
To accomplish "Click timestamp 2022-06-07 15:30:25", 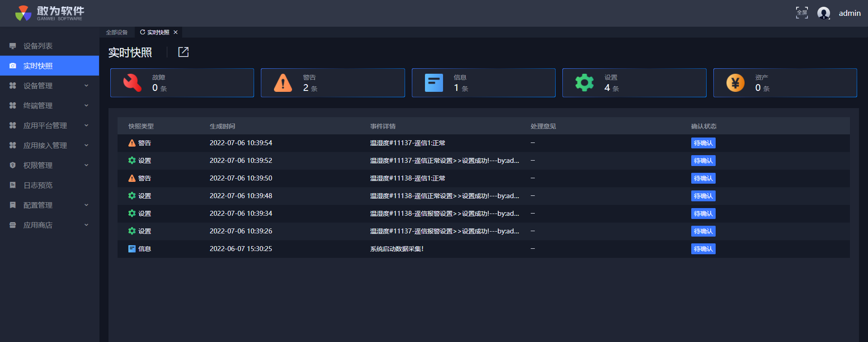I will 241,249.
